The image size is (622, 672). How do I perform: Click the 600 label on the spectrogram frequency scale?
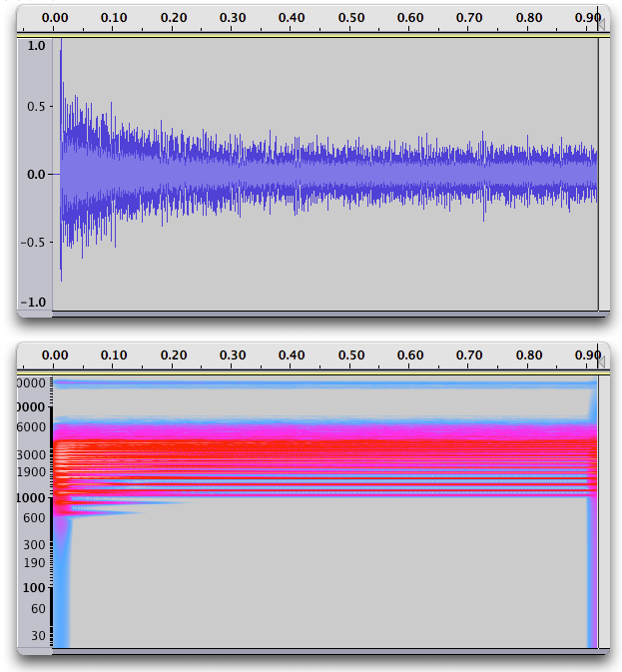click(x=36, y=517)
